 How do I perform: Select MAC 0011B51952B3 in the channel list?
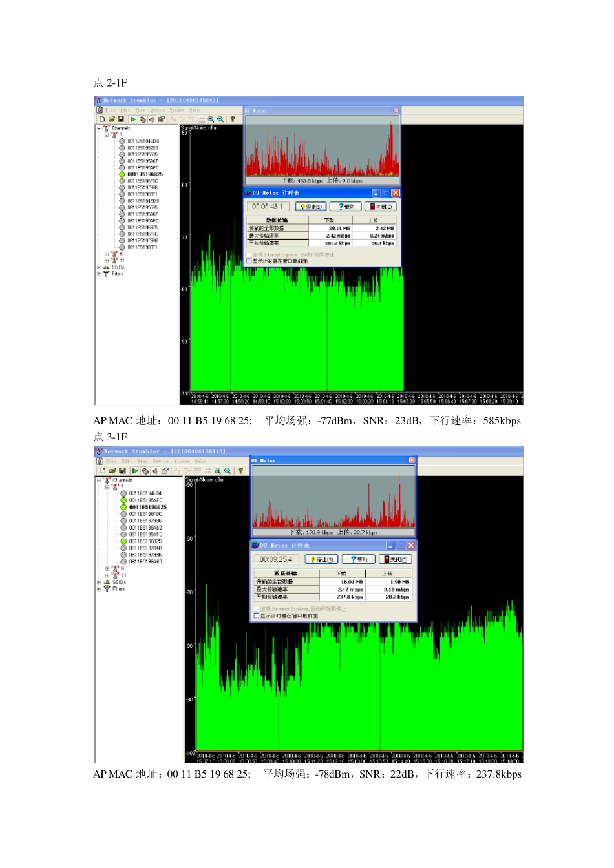(143, 148)
